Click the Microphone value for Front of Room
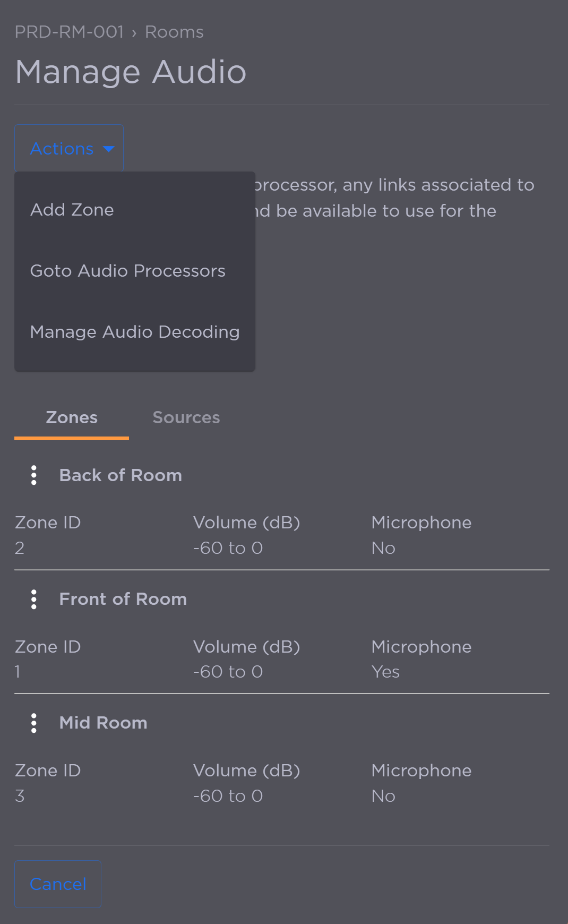The height and width of the screenshot is (924, 568). pos(386,671)
